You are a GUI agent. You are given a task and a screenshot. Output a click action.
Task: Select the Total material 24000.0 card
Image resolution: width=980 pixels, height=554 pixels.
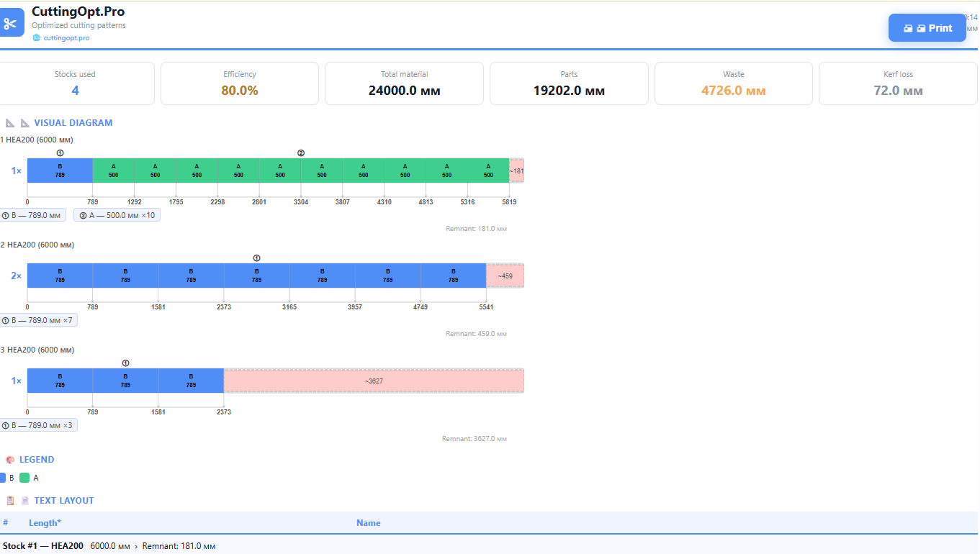(x=404, y=83)
